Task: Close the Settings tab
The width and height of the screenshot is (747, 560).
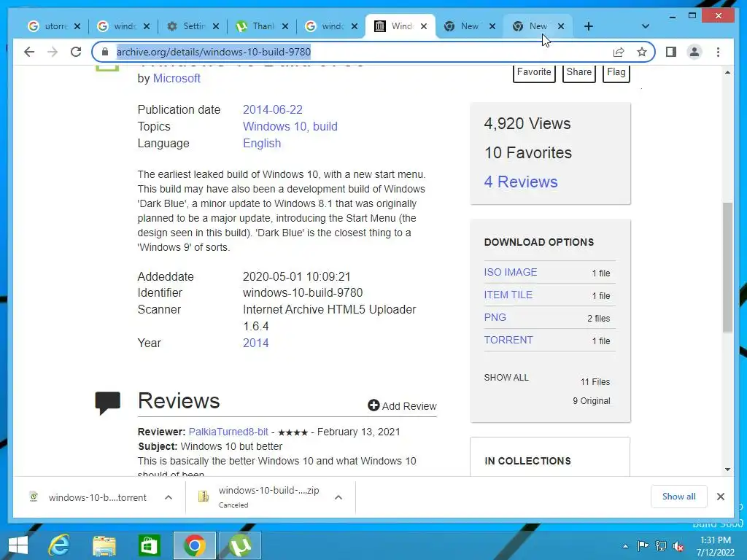Action: tap(216, 26)
